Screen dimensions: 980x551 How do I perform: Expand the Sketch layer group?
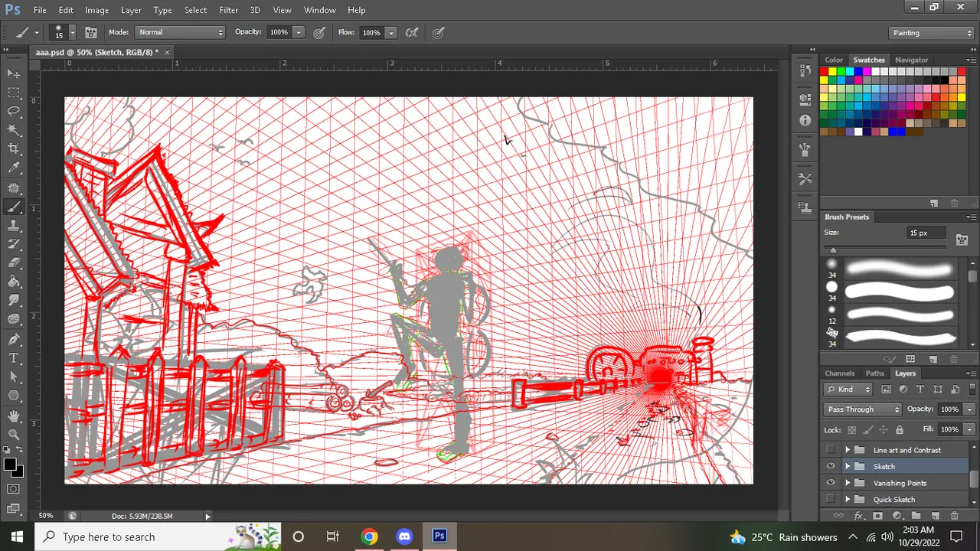tap(848, 466)
